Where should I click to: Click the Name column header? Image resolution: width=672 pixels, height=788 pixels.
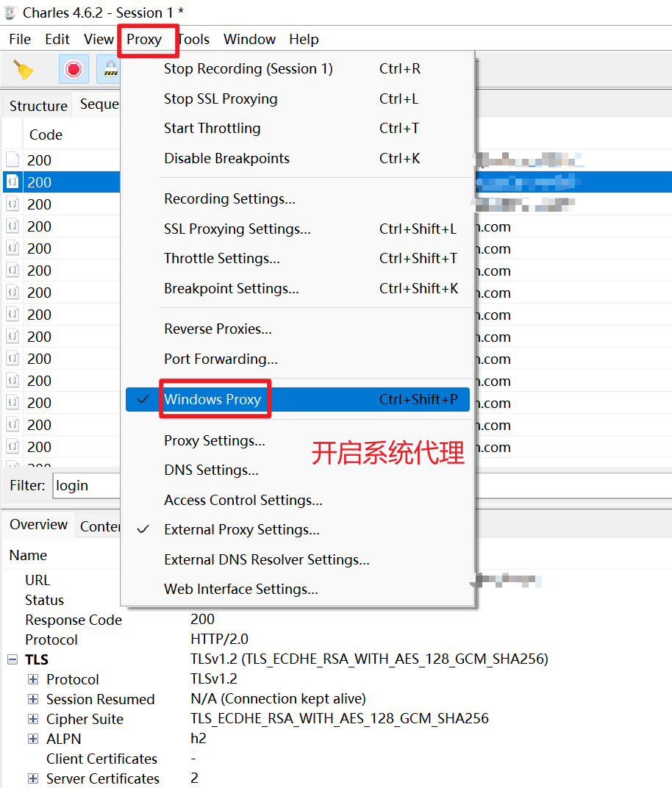[x=28, y=555]
